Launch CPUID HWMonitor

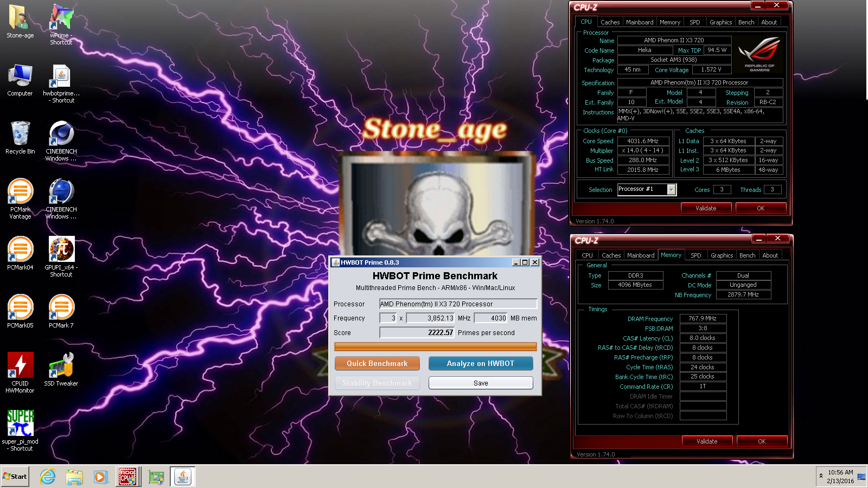click(x=20, y=373)
